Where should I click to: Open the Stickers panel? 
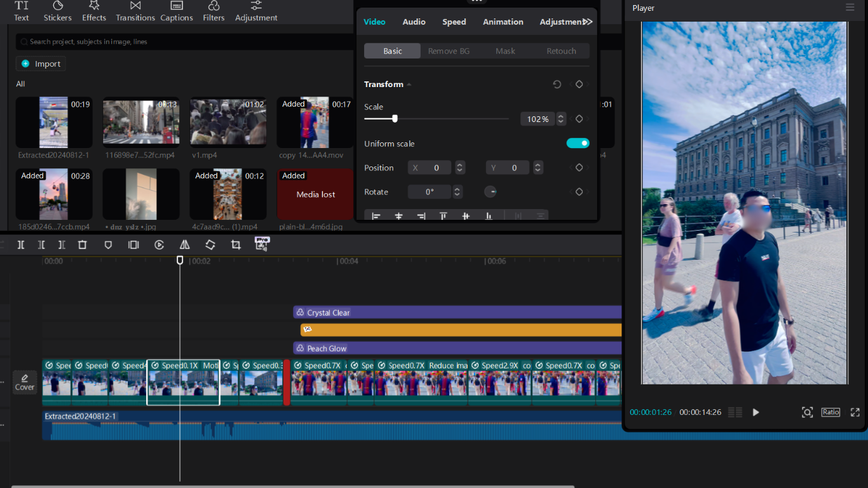click(57, 11)
